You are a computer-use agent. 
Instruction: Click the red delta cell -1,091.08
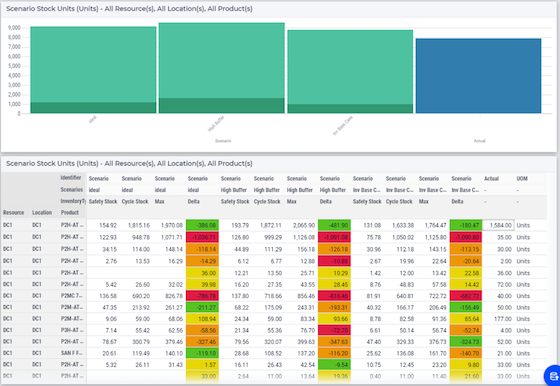coord(334,237)
